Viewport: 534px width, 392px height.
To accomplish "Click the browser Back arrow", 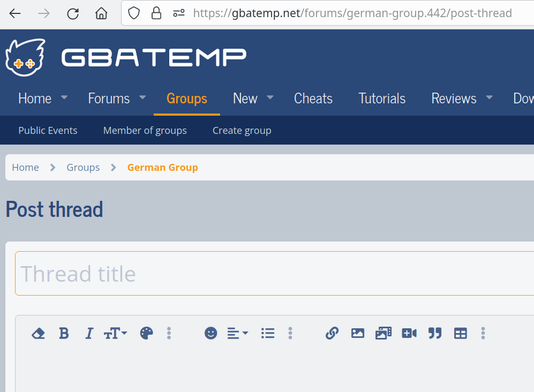I will tap(15, 13).
